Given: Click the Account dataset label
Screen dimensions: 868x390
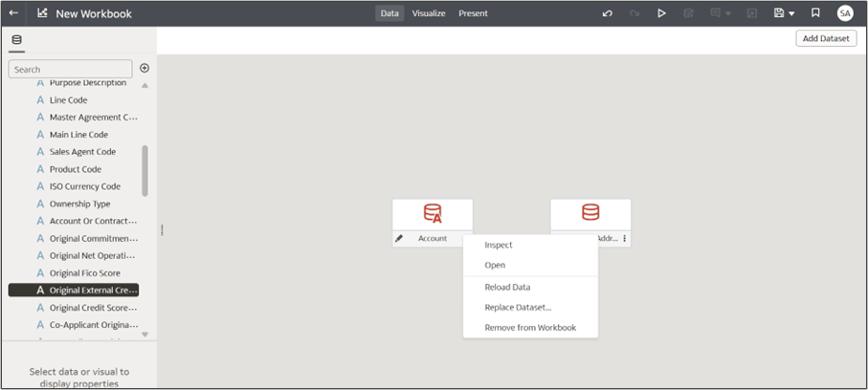Looking at the screenshot, I should pos(433,238).
